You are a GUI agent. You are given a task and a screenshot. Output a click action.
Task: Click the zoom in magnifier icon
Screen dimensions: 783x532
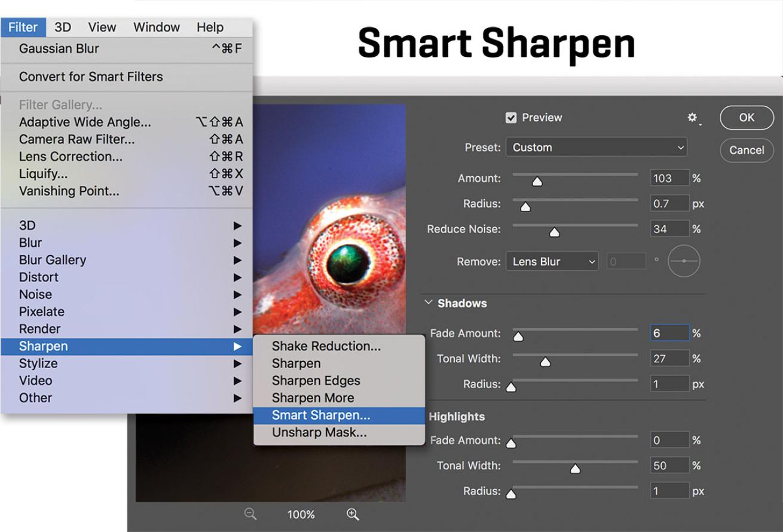[x=353, y=513]
